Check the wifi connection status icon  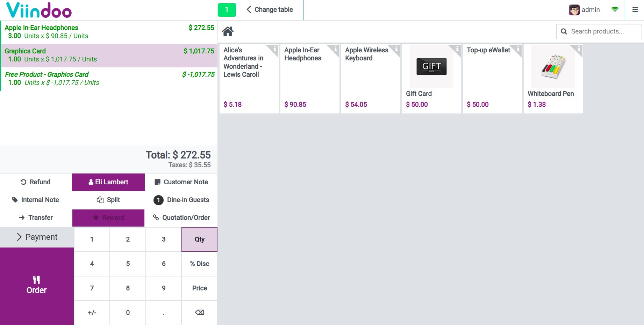(615, 9)
